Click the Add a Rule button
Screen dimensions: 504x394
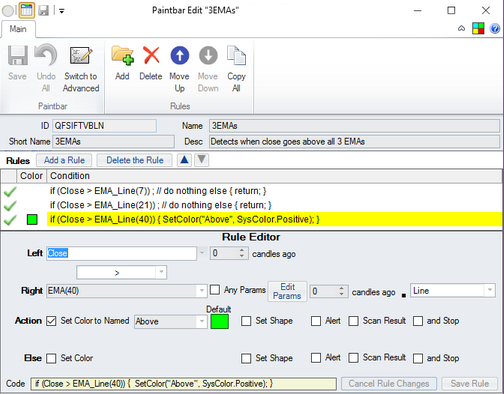64,160
